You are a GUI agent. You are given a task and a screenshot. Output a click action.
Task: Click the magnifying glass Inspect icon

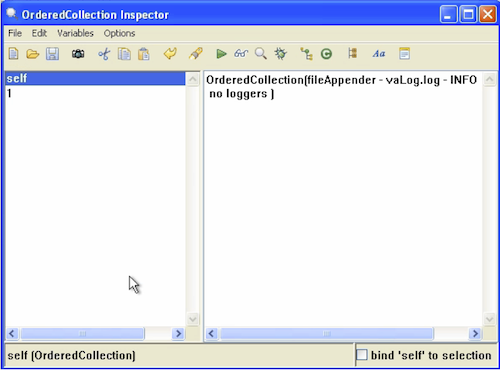click(x=261, y=53)
